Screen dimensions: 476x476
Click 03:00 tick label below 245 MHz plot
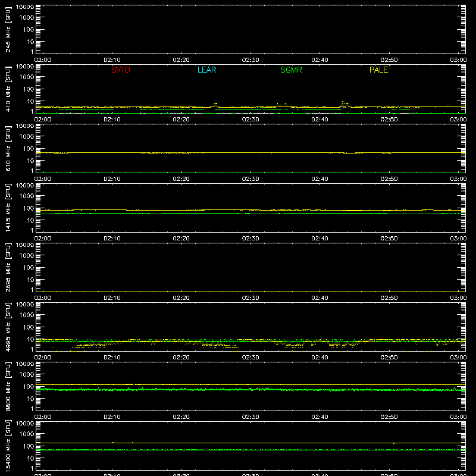[458, 60]
